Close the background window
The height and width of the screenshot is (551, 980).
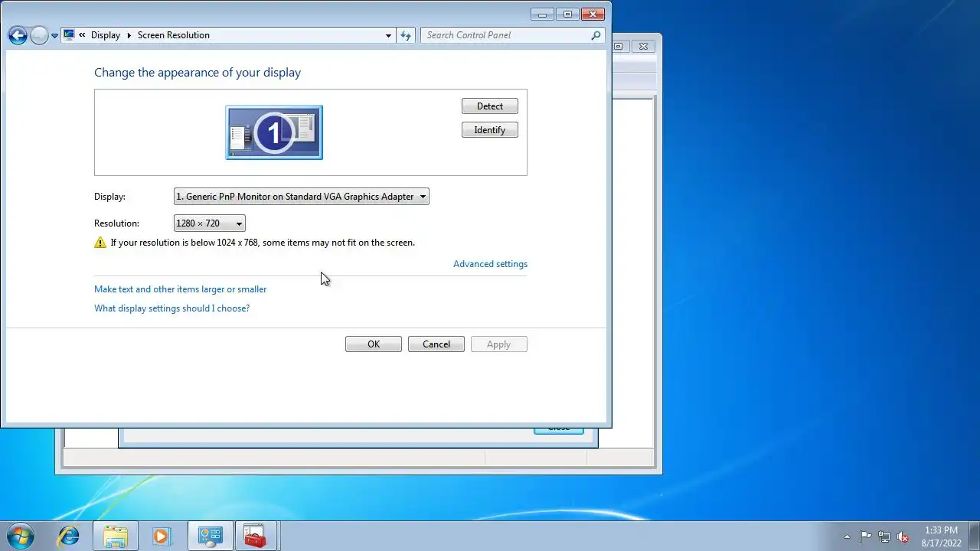tap(644, 46)
